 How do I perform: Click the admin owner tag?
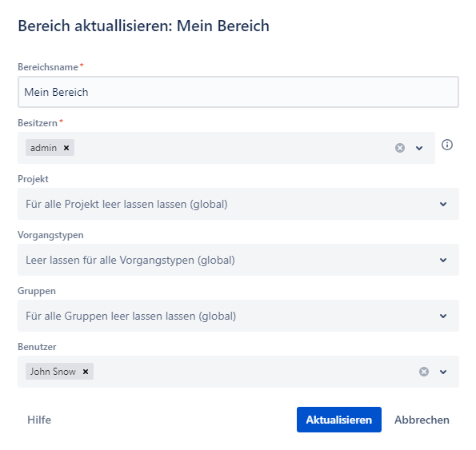point(44,148)
